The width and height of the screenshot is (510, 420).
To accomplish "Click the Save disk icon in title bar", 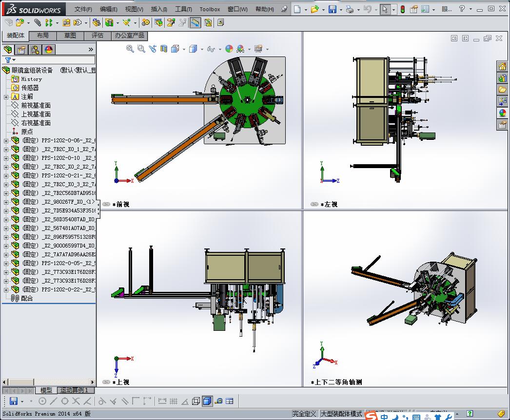I will pyautogui.click(x=333, y=9).
